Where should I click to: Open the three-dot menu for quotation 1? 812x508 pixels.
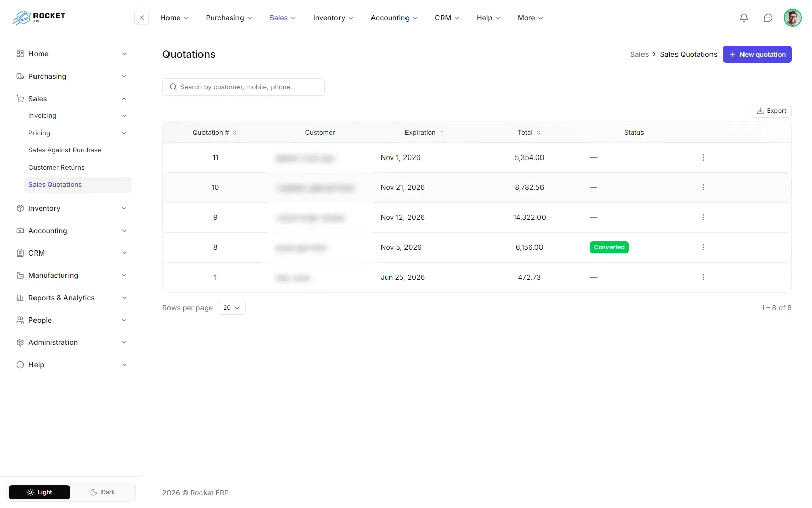[703, 277]
